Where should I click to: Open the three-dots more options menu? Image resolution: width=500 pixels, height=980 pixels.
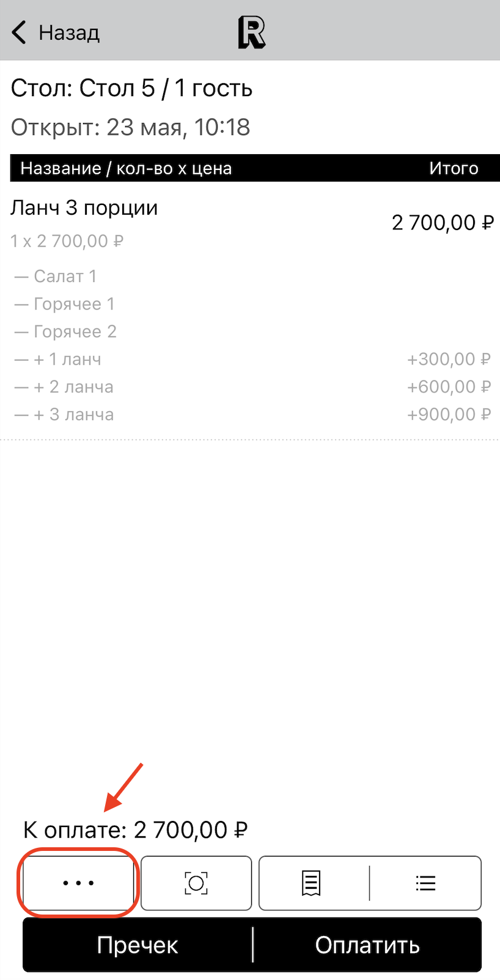(x=78, y=883)
